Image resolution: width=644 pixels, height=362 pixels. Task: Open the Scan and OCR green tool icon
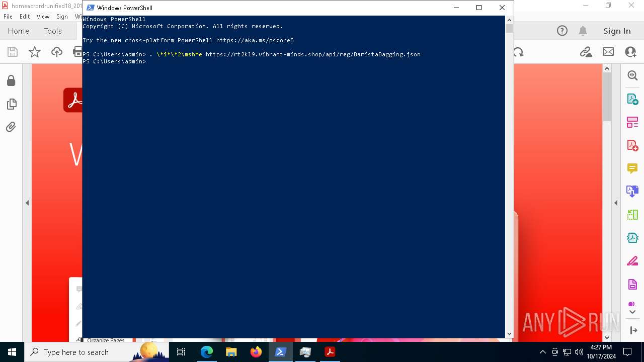click(x=632, y=215)
